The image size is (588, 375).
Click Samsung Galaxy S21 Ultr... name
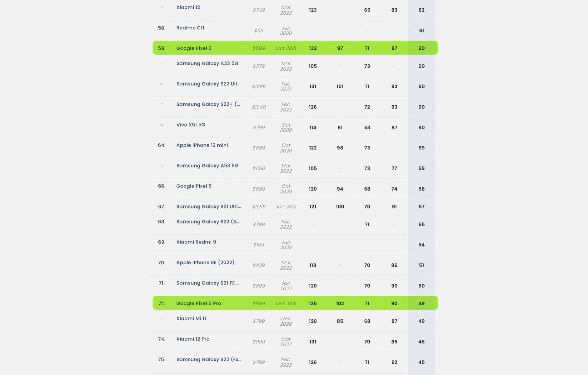[x=208, y=207]
